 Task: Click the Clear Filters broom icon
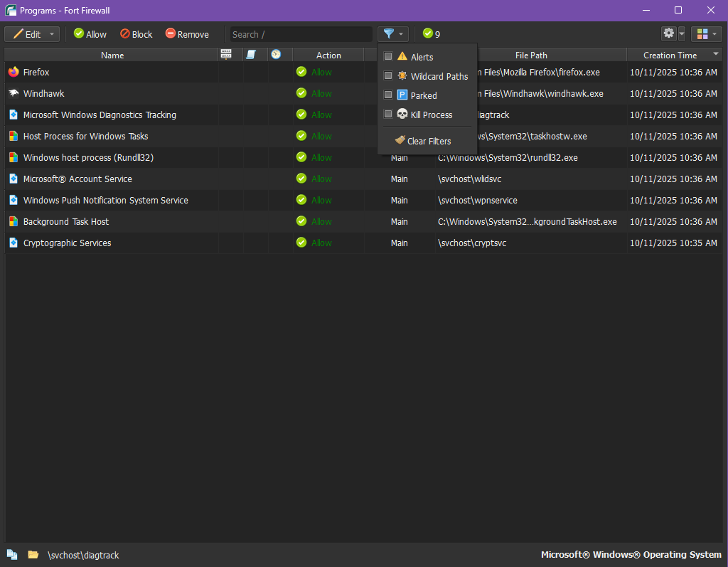point(400,140)
